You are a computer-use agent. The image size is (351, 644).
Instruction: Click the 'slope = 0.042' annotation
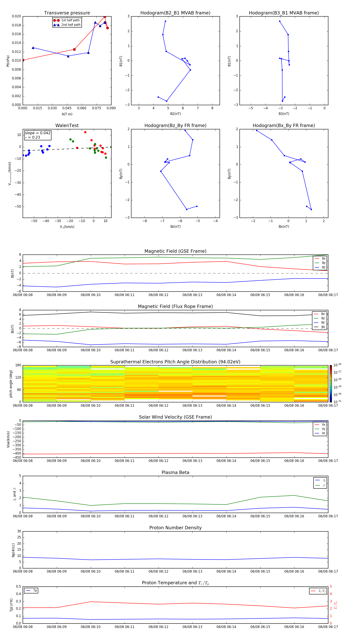[37, 133]
